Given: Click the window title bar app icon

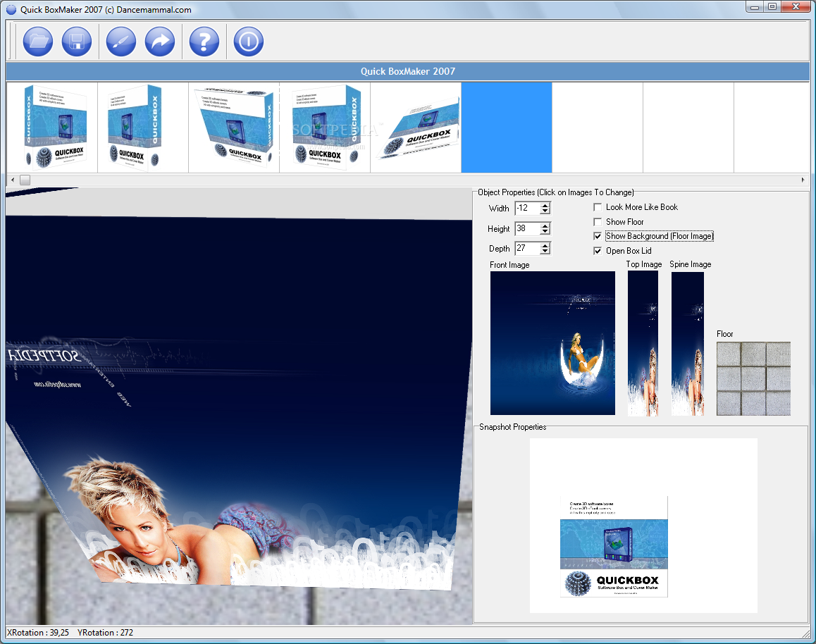Looking at the screenshot, I should [x=11, y=9].
